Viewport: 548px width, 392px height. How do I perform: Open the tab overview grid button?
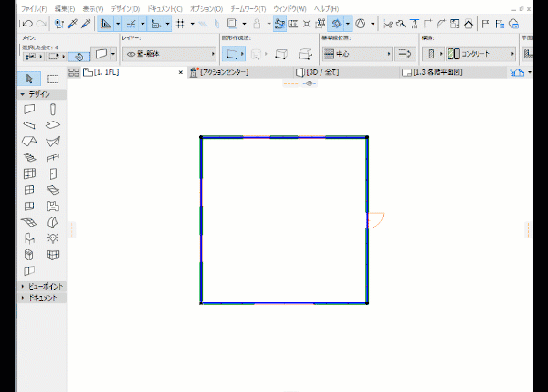tap(74, 72)
